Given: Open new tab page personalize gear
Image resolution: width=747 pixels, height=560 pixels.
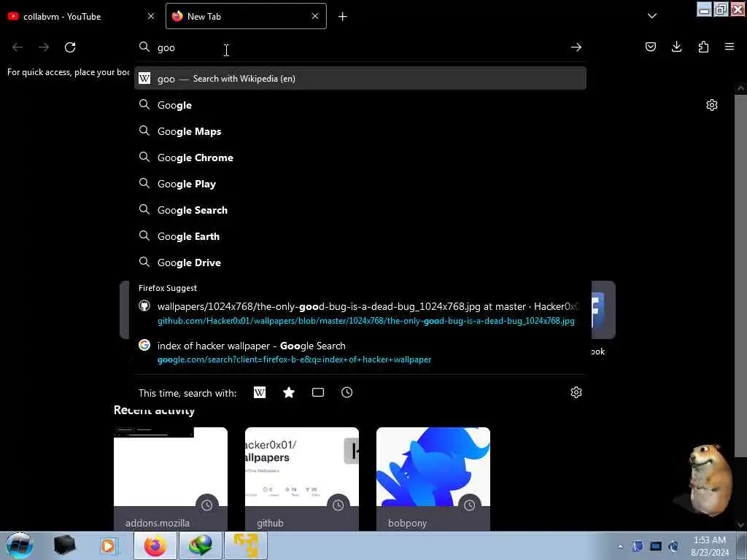Looking at the screenshot, I should pyautogui.click(x=712, y=105).
